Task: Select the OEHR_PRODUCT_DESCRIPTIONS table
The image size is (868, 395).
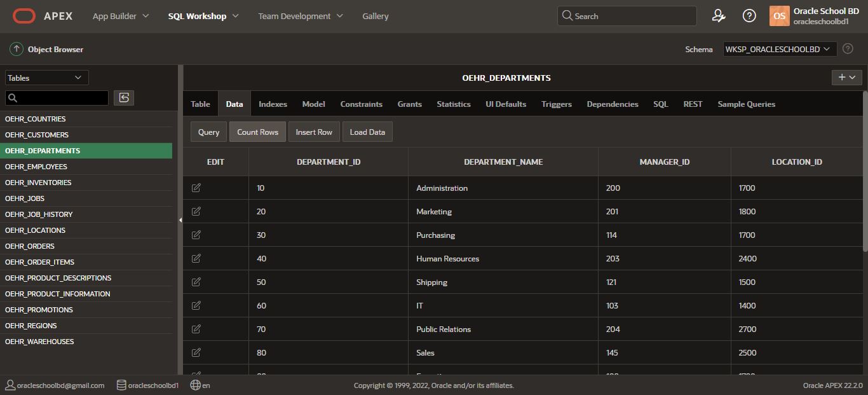Action: 86,278
